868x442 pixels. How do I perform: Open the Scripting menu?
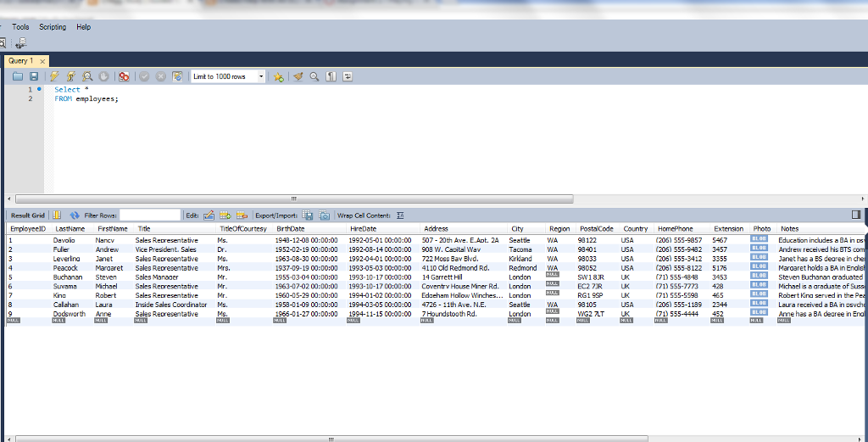click(53, 26)
